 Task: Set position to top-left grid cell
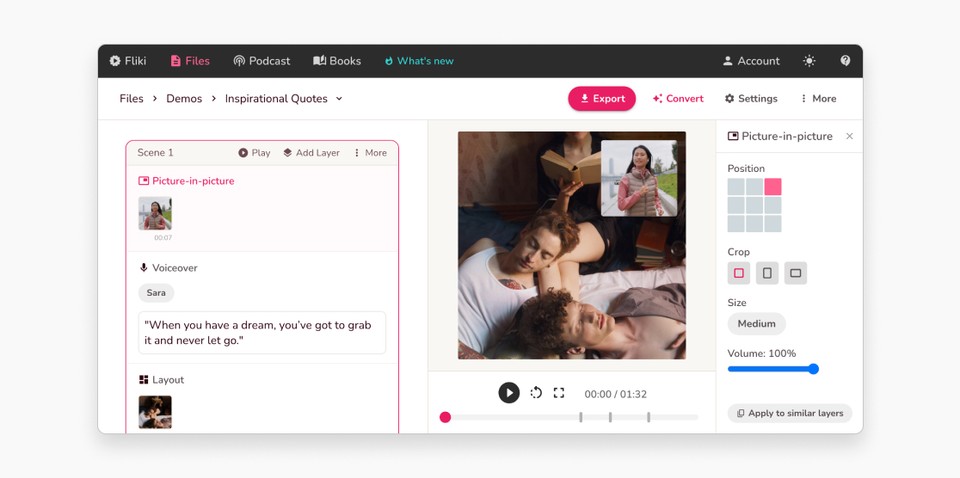736,187
